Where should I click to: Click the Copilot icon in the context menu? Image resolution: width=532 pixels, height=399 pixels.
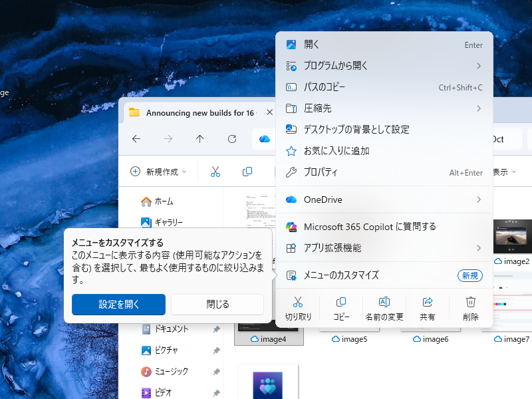click(x=291, y=227)
